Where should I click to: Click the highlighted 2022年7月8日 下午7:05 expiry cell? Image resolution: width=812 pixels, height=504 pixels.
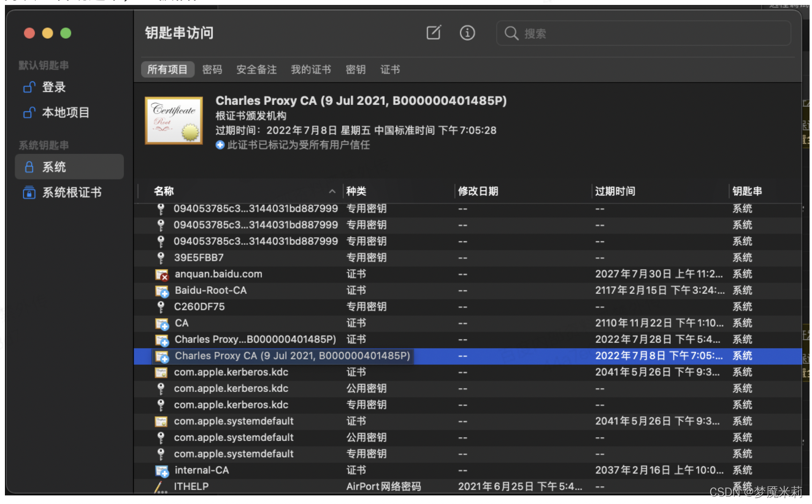coord(659,356)
